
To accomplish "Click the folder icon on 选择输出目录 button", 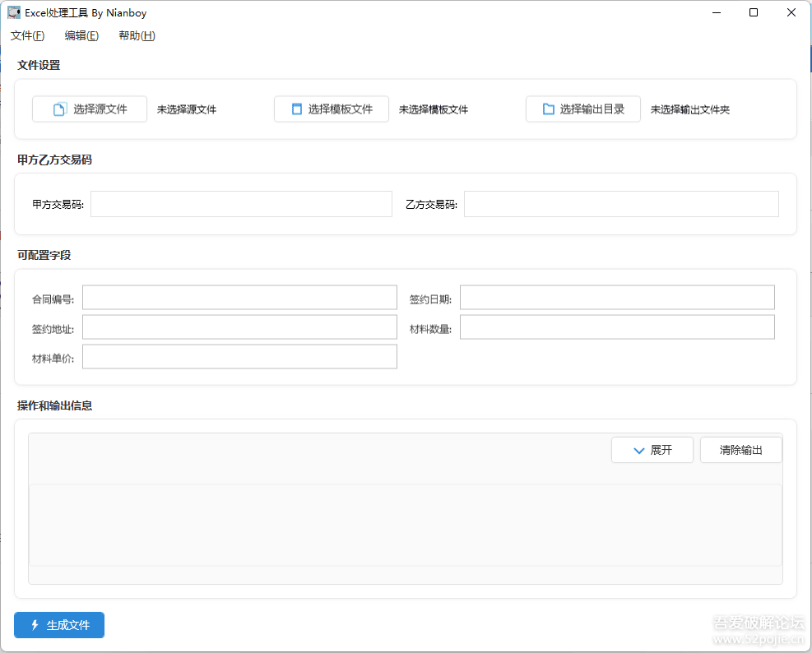I will click(x=548, y=109).
